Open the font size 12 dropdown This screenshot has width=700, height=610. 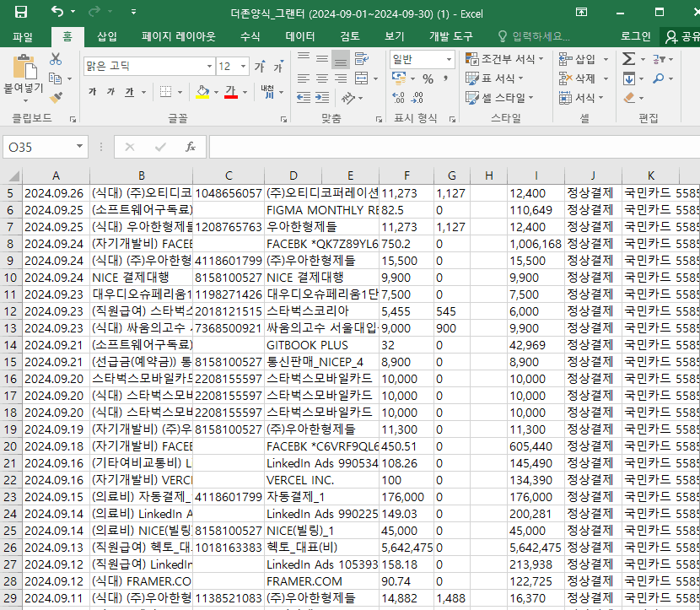tap(243, 67)
